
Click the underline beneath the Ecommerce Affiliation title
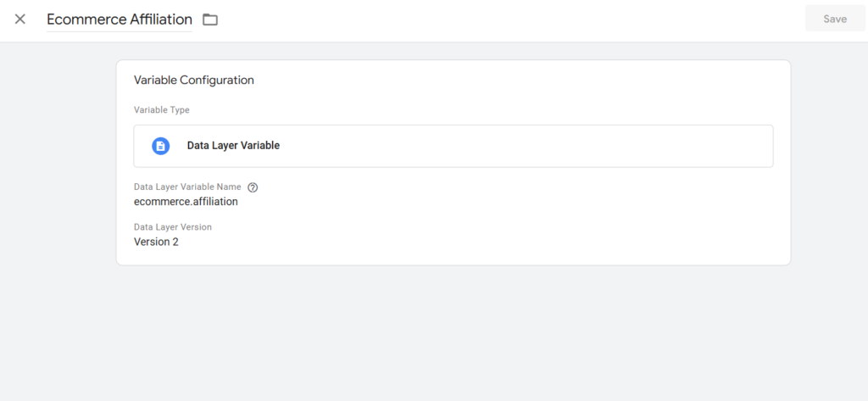(x=119, y=31)
